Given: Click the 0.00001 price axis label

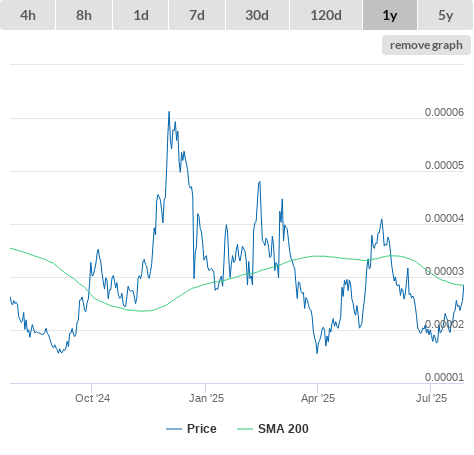Looking at the screenshot, I should (x=444, y=377).
